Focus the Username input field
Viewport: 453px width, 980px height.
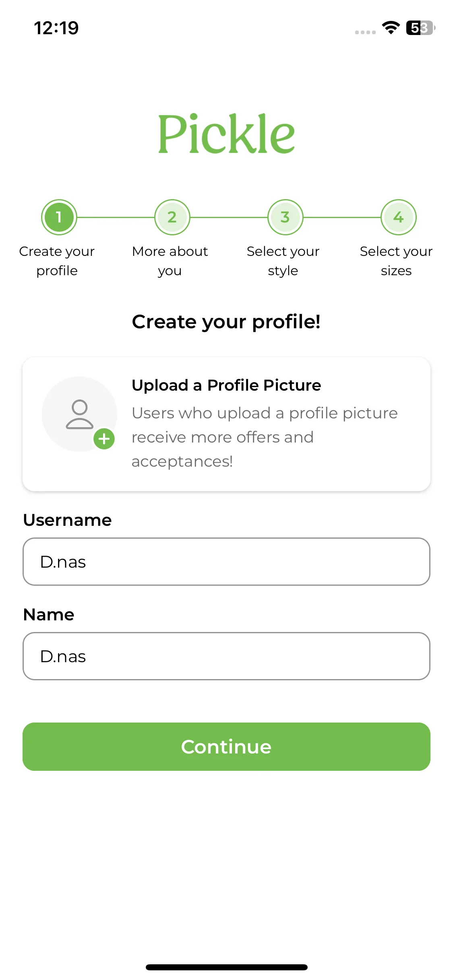click(226, 562)
